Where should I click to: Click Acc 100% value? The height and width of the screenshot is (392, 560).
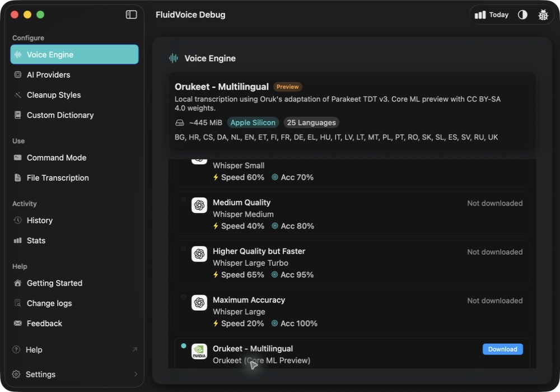tap(299, 324)
